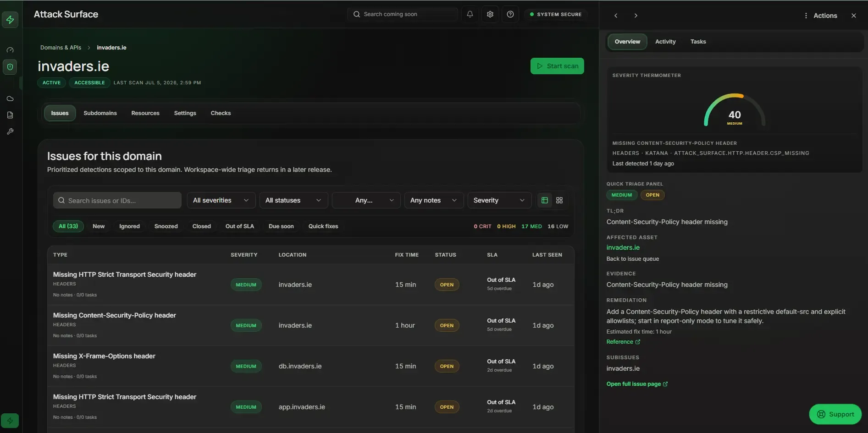Switch to the Tasks tab
This screenshot has width=868, height=433.
(x=698, y=42)
